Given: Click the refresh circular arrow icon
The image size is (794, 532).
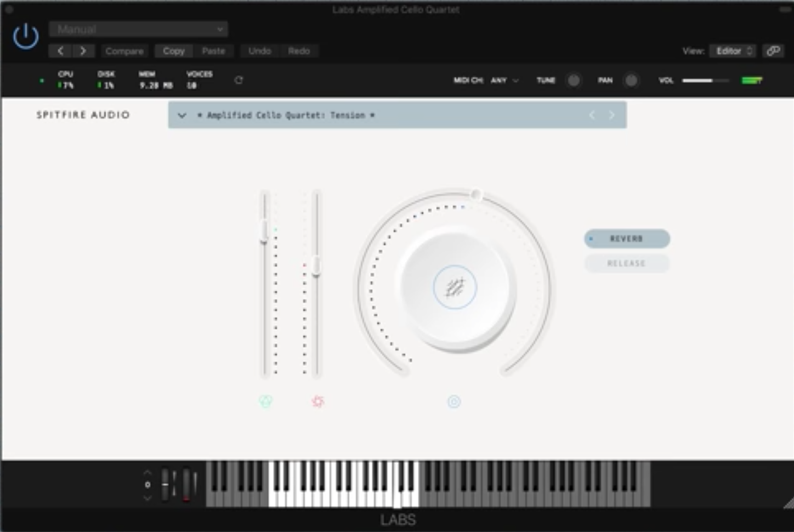Looking at the screenshot, I should [x=239, y=80].
